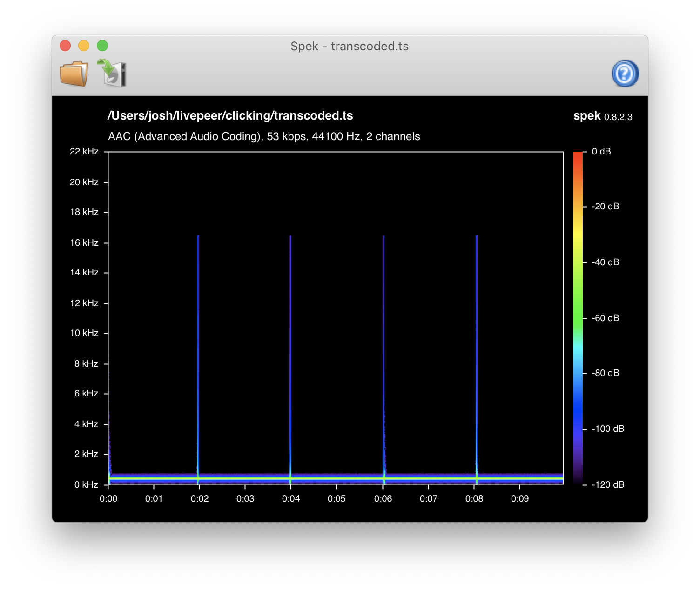Screen dimensions: 700x591
Task: Select the -120 dB scale label
Action: click(x=608, y=484)
